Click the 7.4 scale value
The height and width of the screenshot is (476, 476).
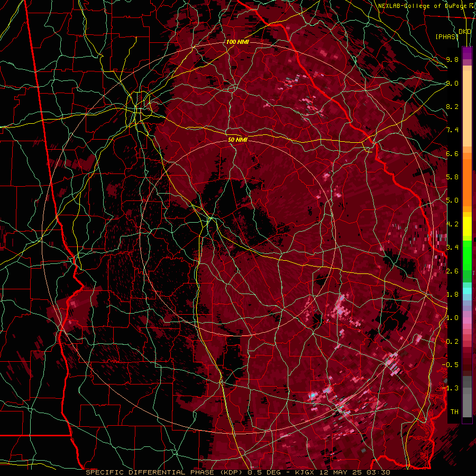[x=452, y=130]
